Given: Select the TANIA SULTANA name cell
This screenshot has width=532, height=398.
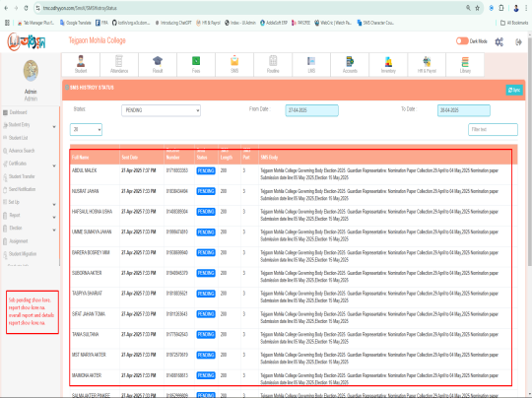Looking at the screenshot, I should pyautogui.click(x=85, y=335).
